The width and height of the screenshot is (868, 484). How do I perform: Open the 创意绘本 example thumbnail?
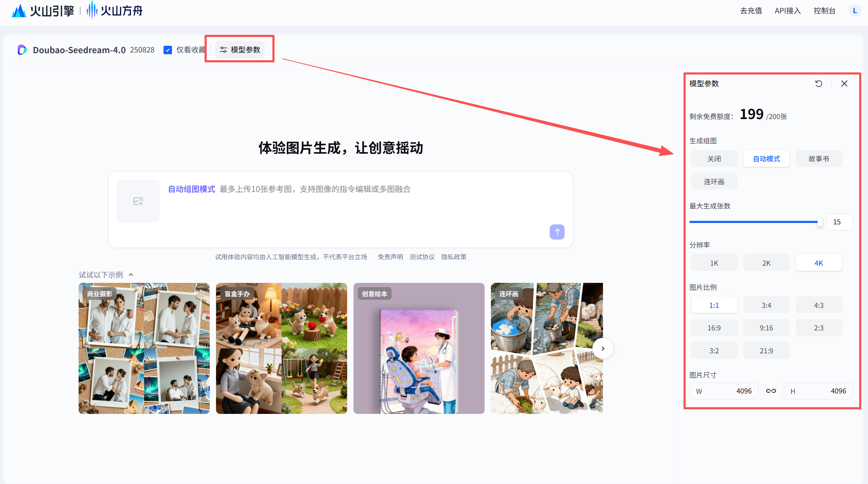point(419,348)
